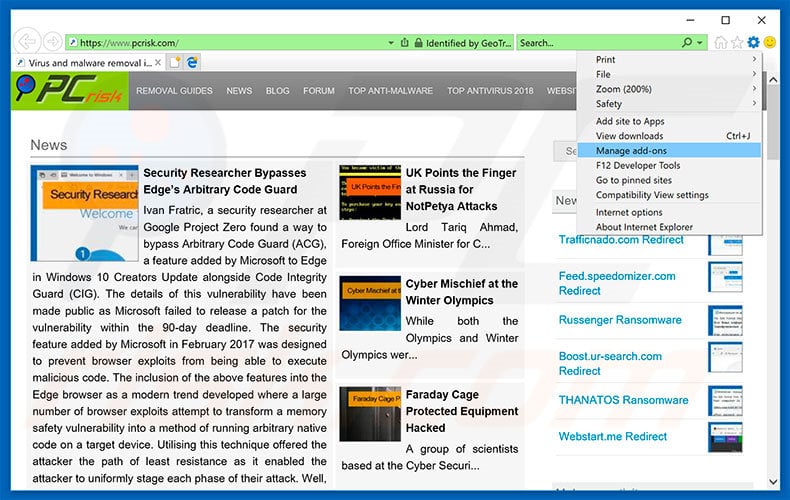Open TOP ANTI-MALWARE nav item
This screenshot has width=790, height=500.
(x=390, y=91)
